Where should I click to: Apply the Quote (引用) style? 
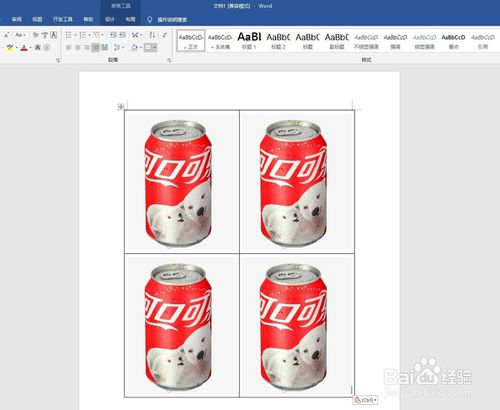click(x=483, y=41)
